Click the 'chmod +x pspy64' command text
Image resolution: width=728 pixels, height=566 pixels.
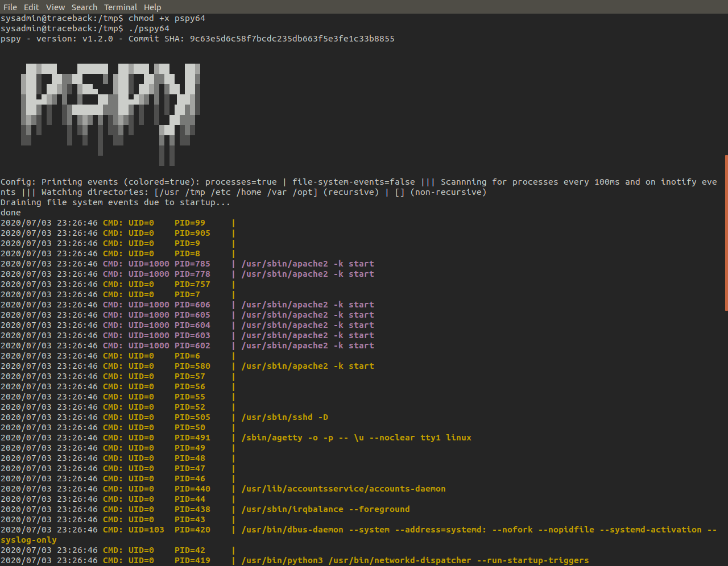[x=167, y=18]
